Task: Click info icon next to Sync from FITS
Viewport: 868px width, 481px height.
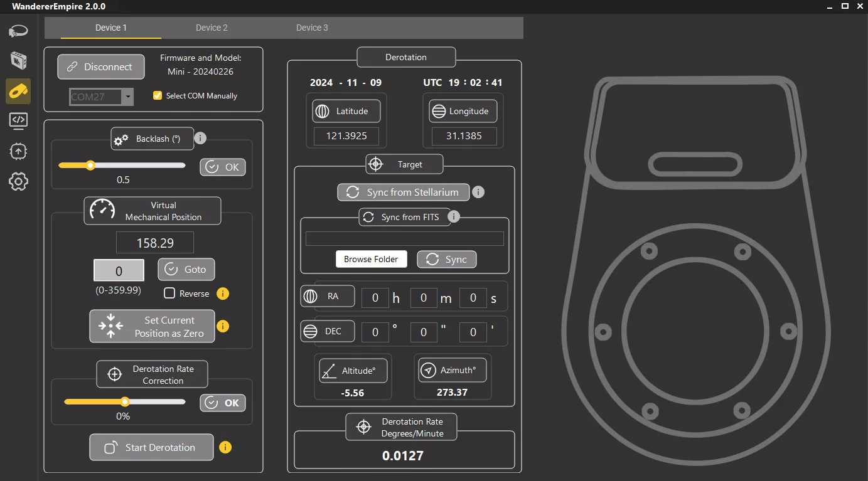Action: pyautogui.click(x=454, y=216)
